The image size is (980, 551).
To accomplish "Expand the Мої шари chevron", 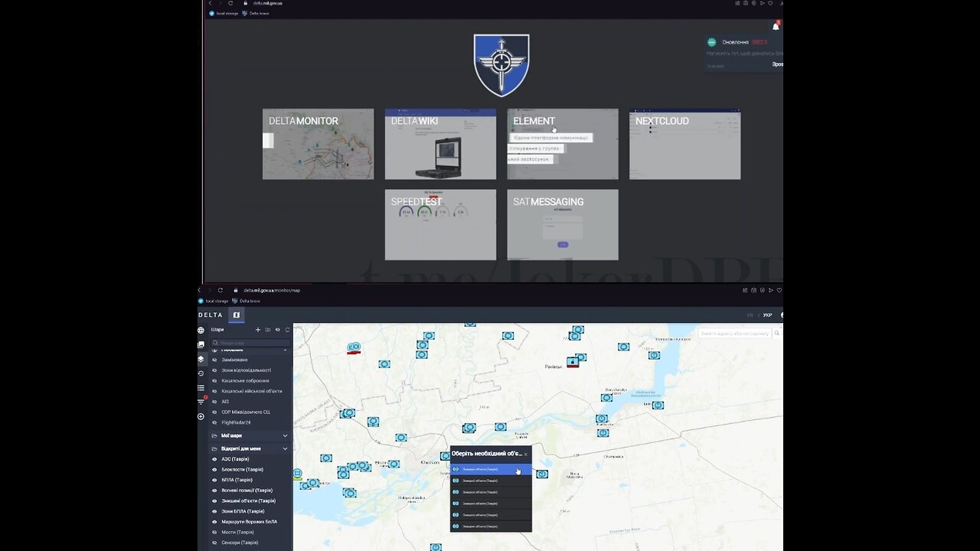I will (286, 435).
